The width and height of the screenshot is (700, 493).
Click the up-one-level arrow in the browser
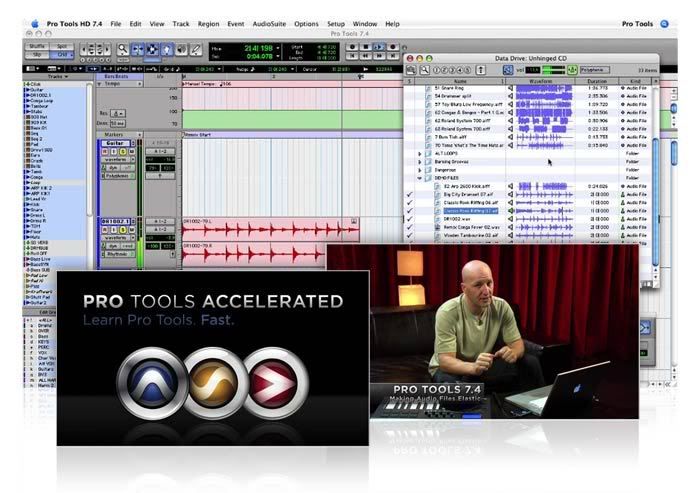point(481,70)
